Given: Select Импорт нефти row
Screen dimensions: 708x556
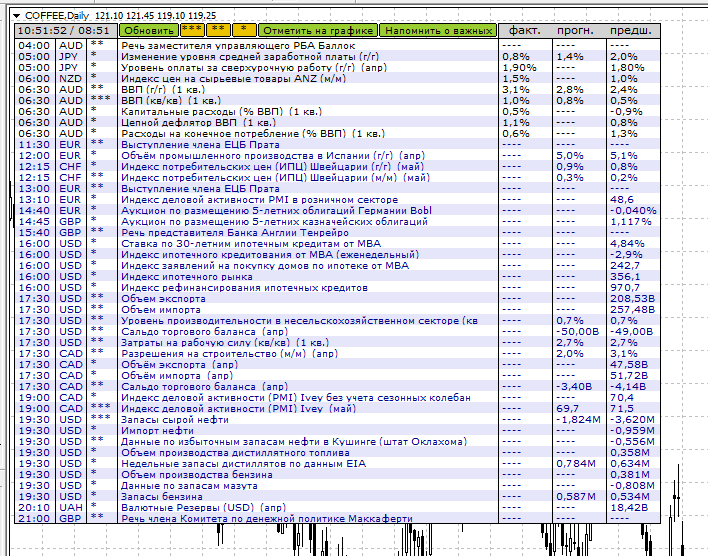Looking at the screenshot, I should (337, 430).
